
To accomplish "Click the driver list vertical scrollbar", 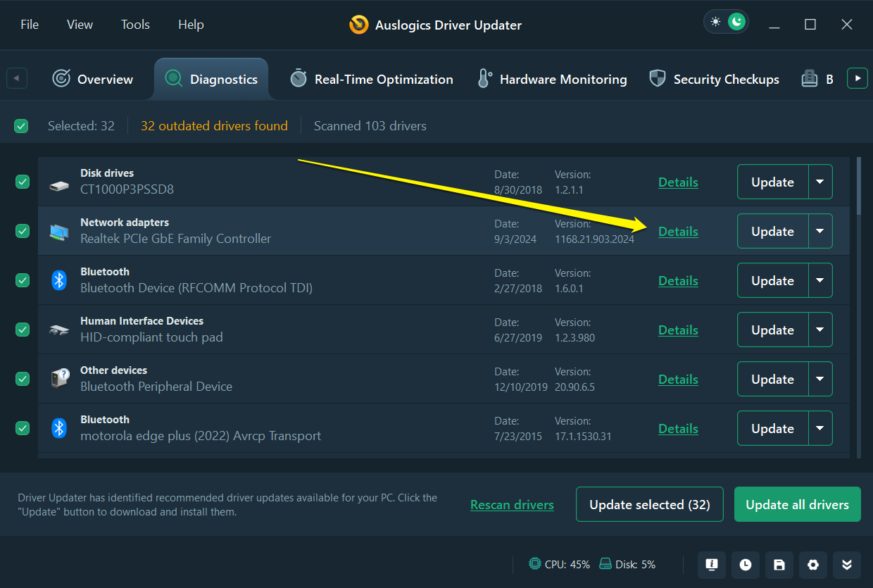I will [x=858, y=187].
